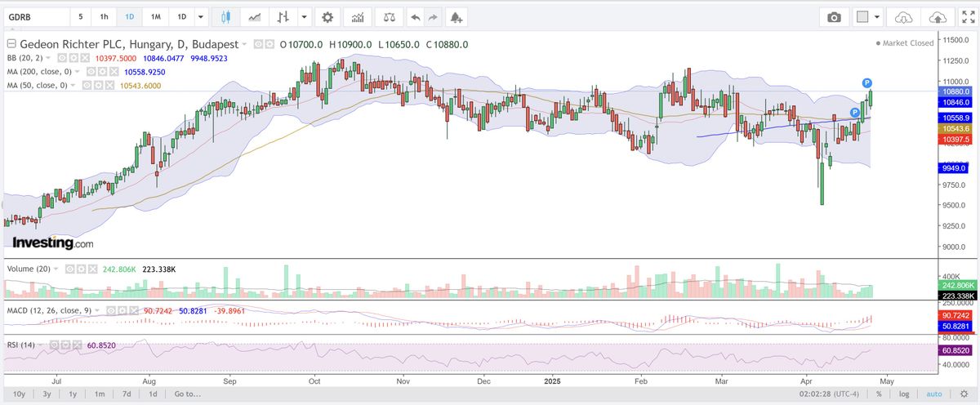Expand Volume (20) dropdown arrow
The image size is (980, 405).
coord(56,269)
